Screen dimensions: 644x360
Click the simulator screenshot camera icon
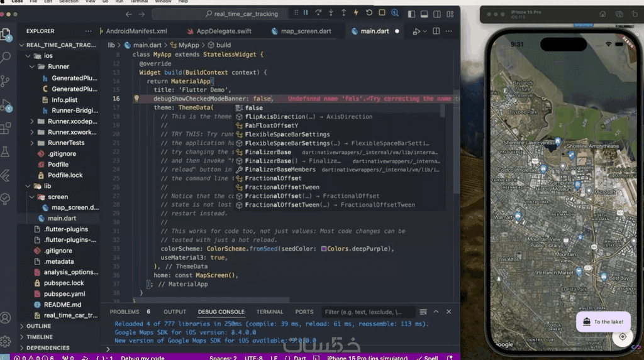pyautogui.click(x=619, y=14)
